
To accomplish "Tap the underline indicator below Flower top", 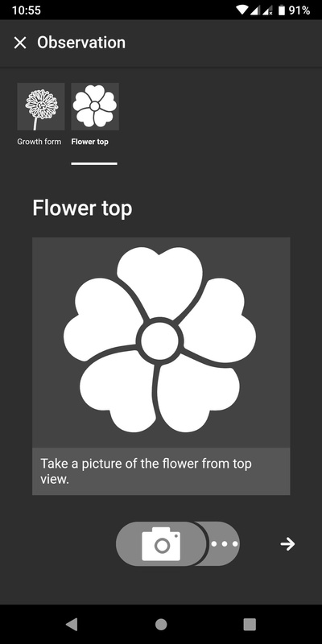I will point(94,163).
